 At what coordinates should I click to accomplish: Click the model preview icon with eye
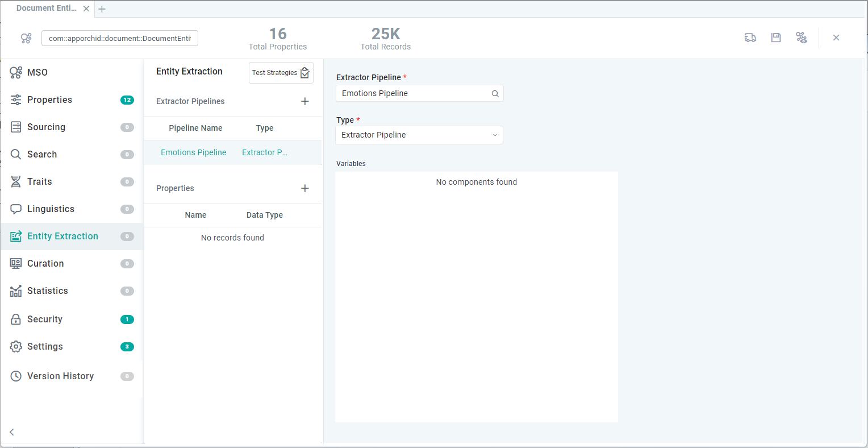click(801, 38)
